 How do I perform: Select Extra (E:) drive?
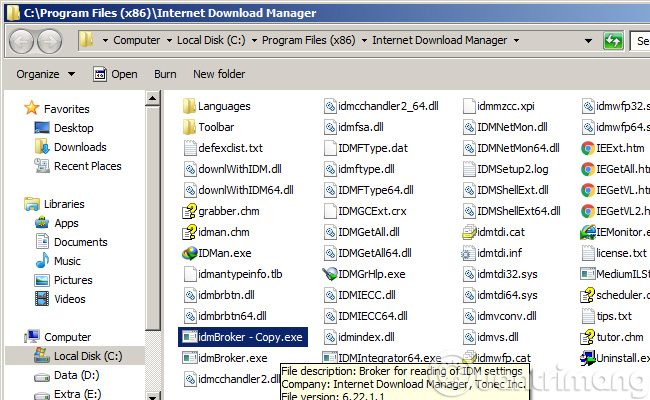click(x=77, y=394)
